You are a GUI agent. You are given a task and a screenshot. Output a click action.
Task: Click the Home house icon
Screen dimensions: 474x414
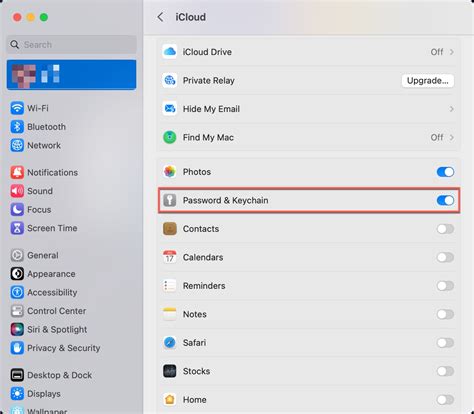(x=170, y=399)
